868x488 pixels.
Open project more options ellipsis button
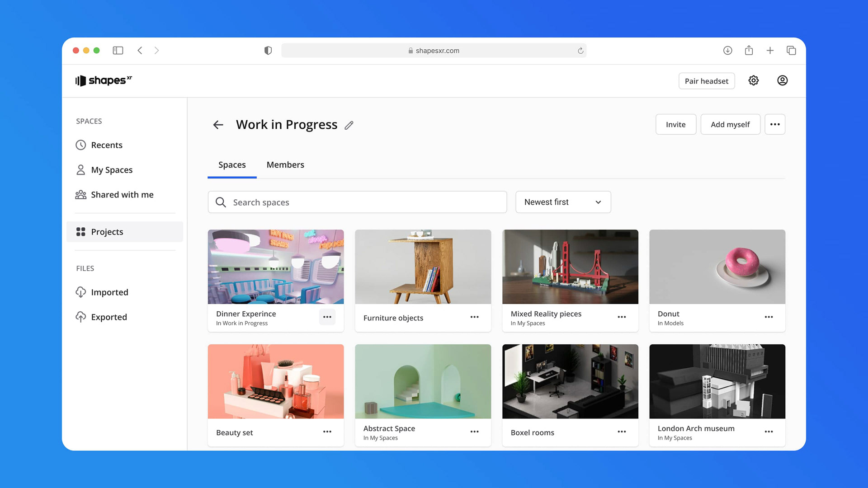tap(775, 124)
